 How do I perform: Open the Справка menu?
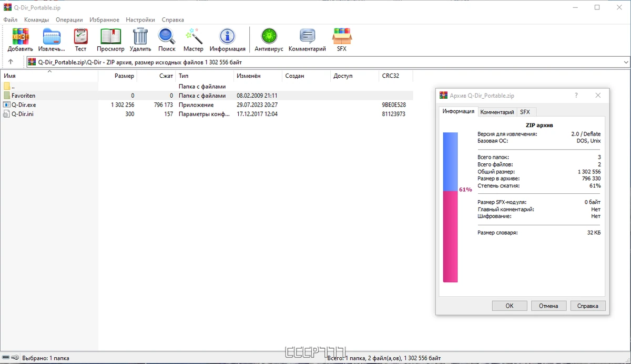coord(173,20)
